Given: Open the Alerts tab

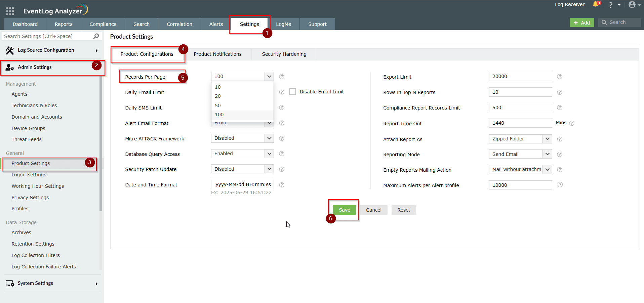Looking at the screenshot, I should 216,24.
